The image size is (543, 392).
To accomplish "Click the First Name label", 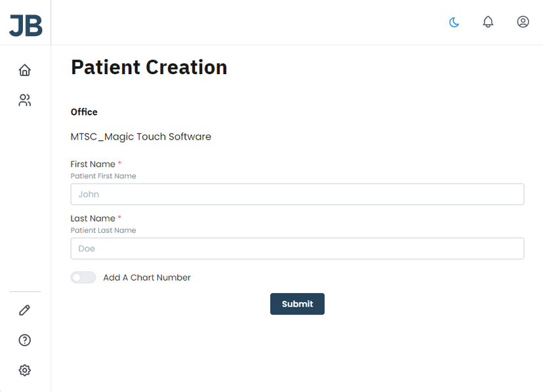I will [92, 164].
